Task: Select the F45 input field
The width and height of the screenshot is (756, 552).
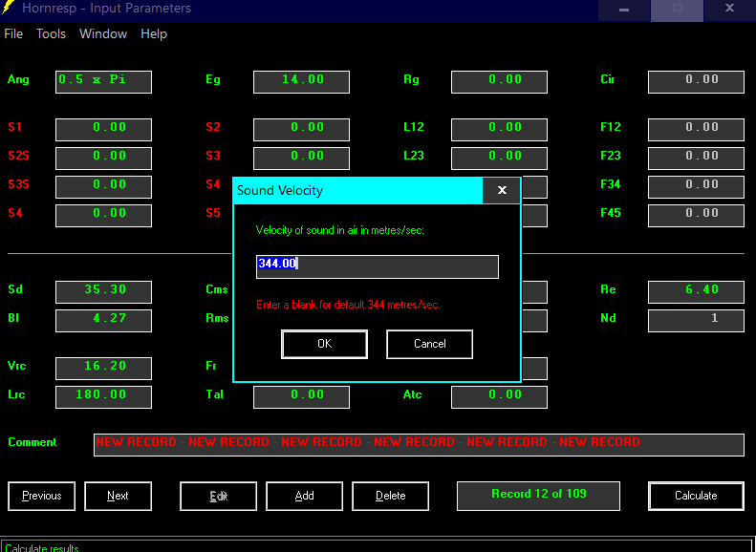Action: 696,215
